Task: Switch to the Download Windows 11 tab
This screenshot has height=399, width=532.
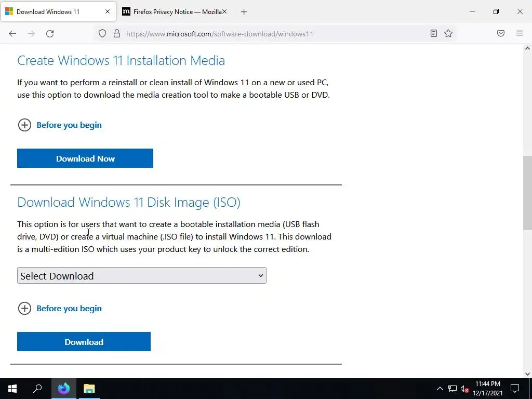Action: pos(58,11)
